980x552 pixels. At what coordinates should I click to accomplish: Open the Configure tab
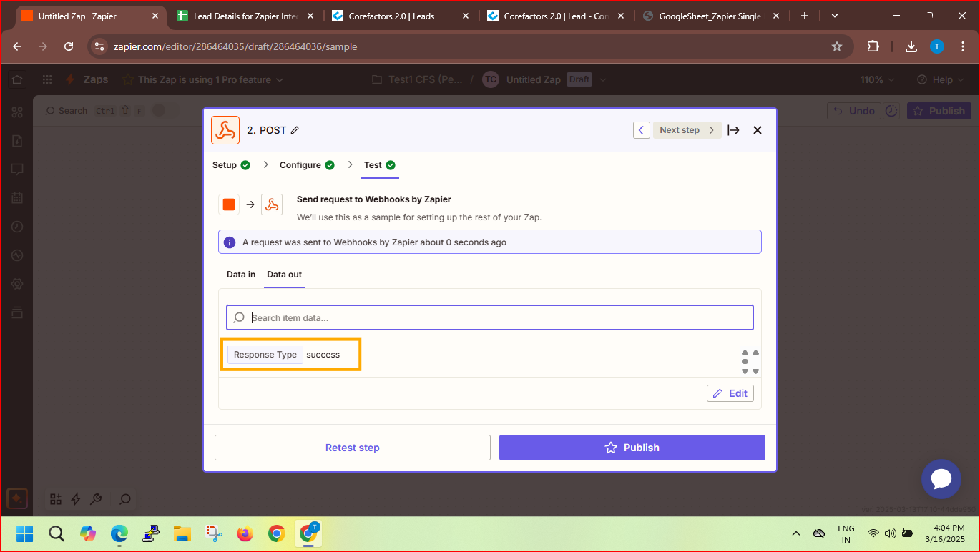(x=307, y=165)
